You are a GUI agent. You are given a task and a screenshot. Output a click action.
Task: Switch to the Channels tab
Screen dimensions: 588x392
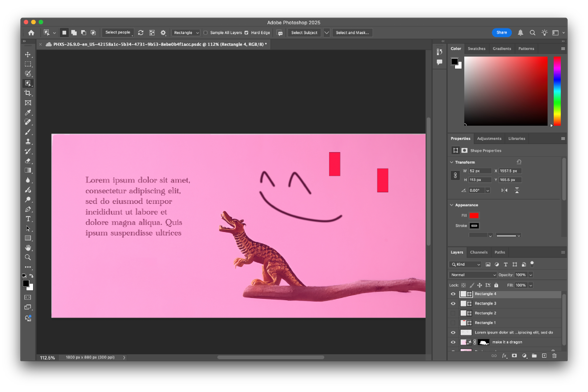click(479, 252)
